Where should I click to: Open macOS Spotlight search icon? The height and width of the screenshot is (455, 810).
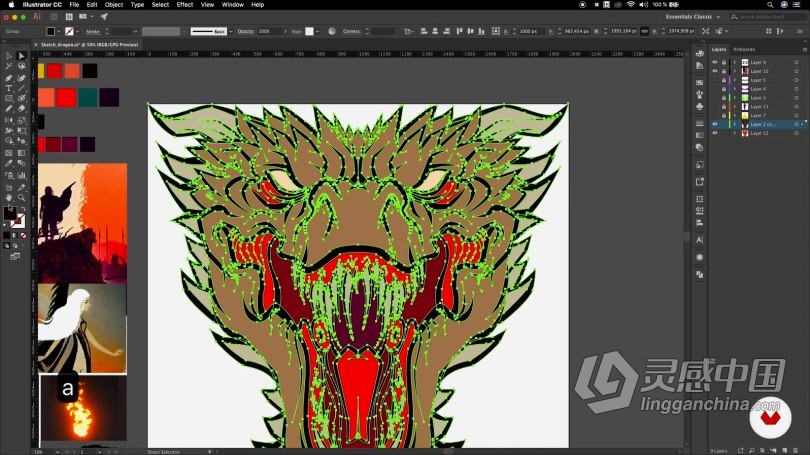pos(770,5)
